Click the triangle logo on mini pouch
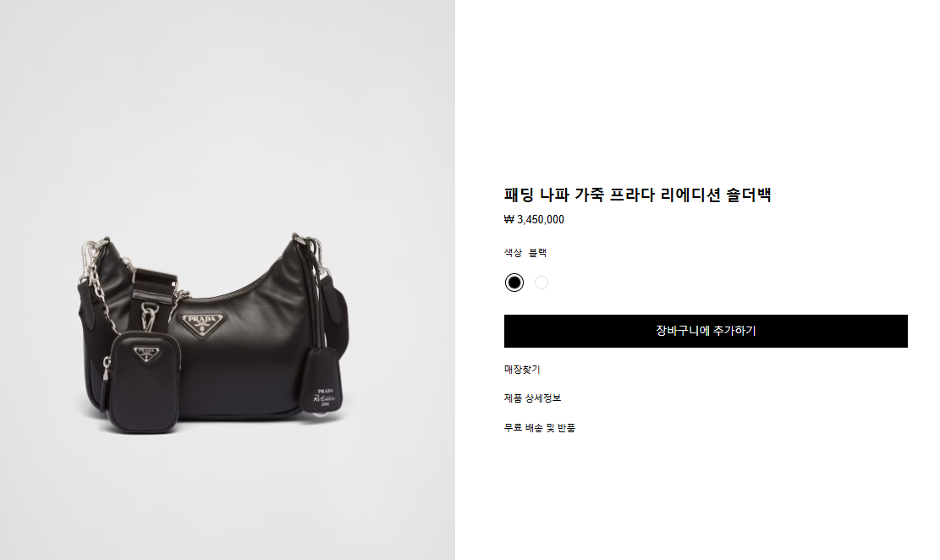Viewport: 940px width, 560px height. tap(146, 354)
